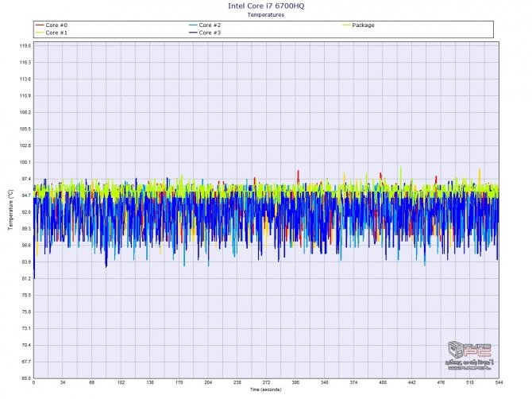Click the Temperatures subtitle text
Screen dimensions: 532x399
265,15
